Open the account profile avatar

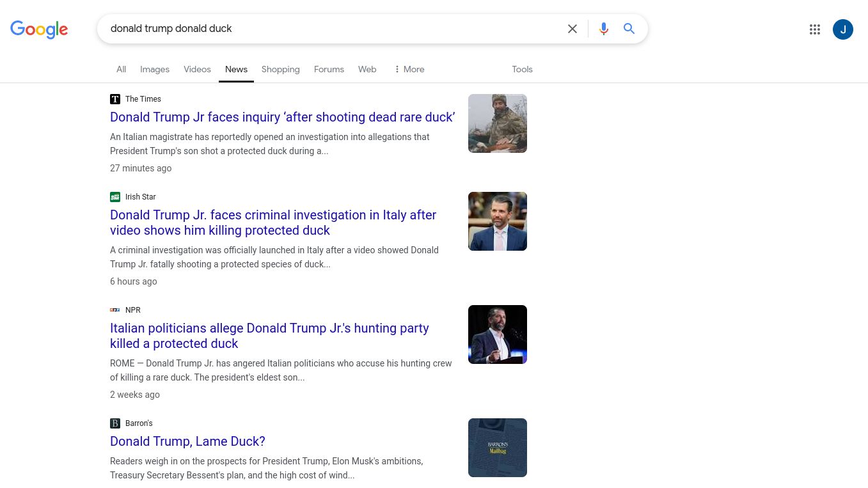842,29
